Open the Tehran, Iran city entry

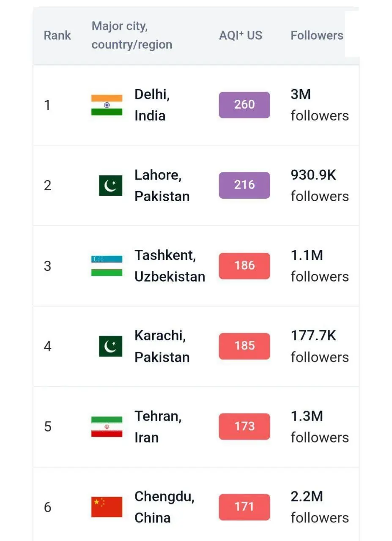pos(158,426)
